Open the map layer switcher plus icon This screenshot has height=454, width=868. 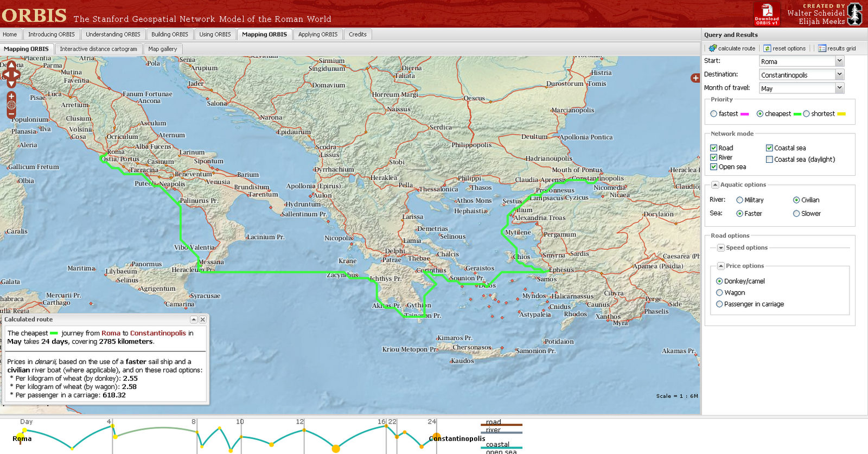coord(695,78)
